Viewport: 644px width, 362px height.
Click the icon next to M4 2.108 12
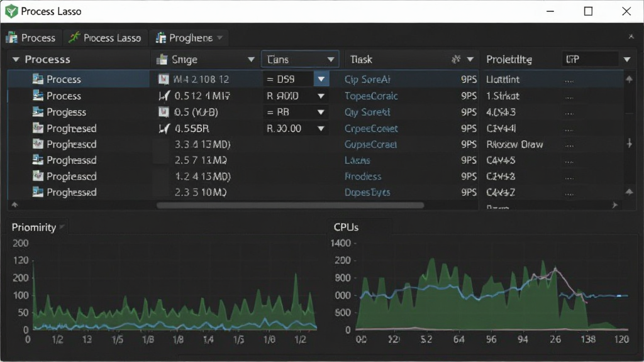pos(164,79)
